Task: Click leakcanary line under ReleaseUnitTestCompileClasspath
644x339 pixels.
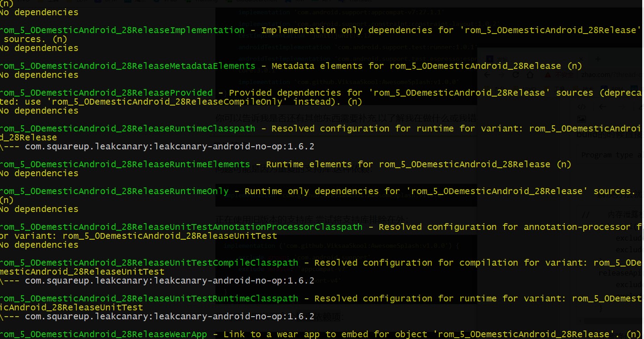Action: [157, 281]
